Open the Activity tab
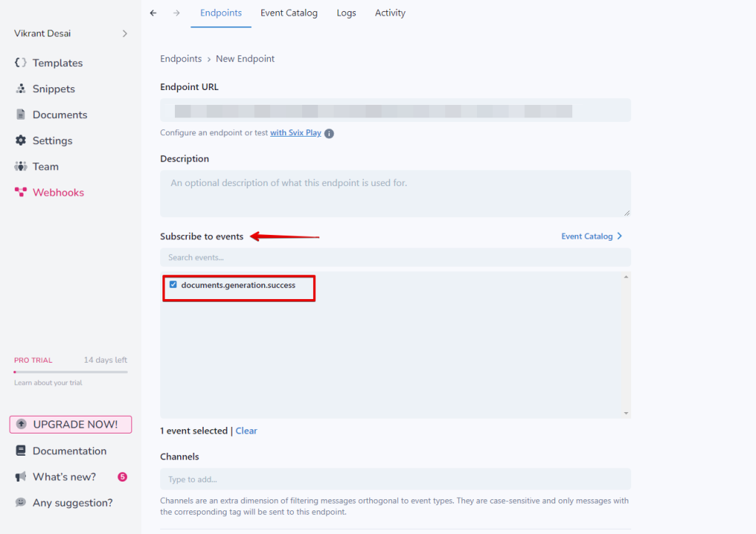Viewport: 756px width, 534px height. (390, 13)
